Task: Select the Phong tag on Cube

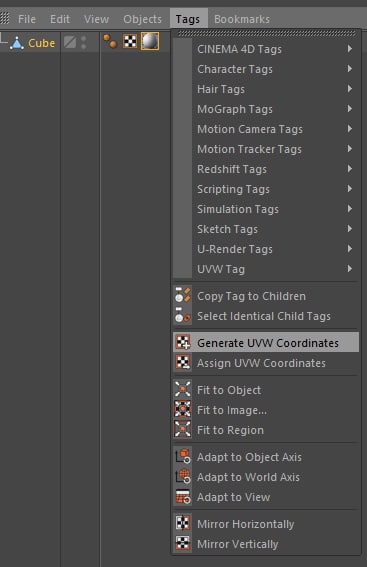Action: point(110,41)
